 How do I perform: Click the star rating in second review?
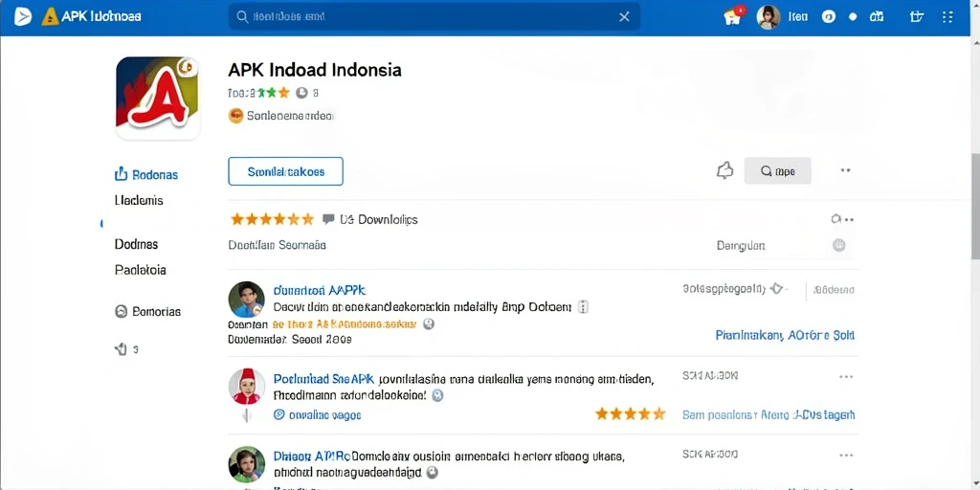coord(630,413)
